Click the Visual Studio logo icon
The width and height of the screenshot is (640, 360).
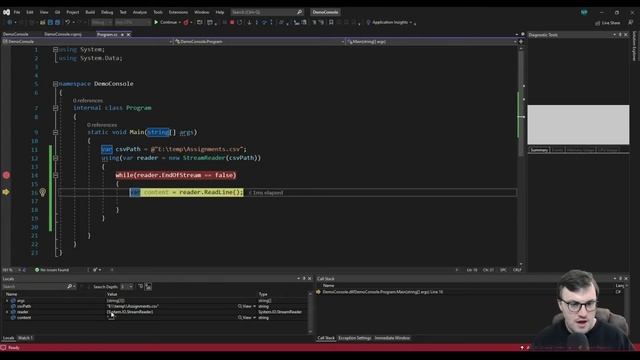(6, 12)
